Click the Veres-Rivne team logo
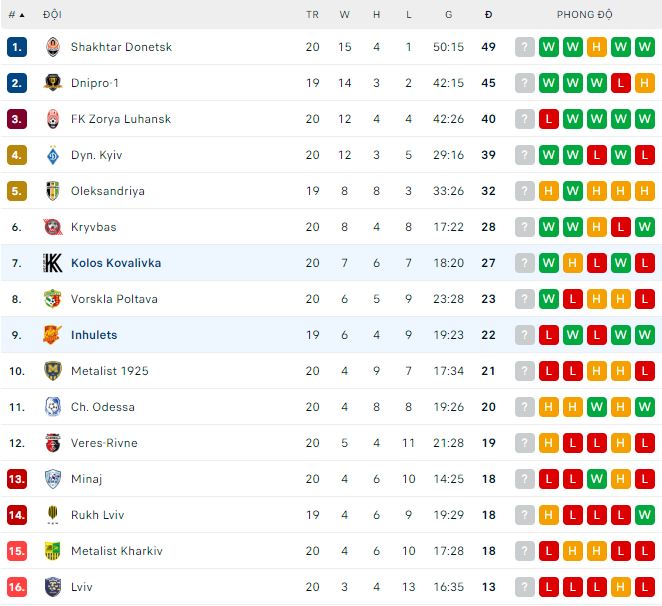Image resolution: width=662 pixels, height=606 pixels. pyautogui.click(x=53, y=443)
